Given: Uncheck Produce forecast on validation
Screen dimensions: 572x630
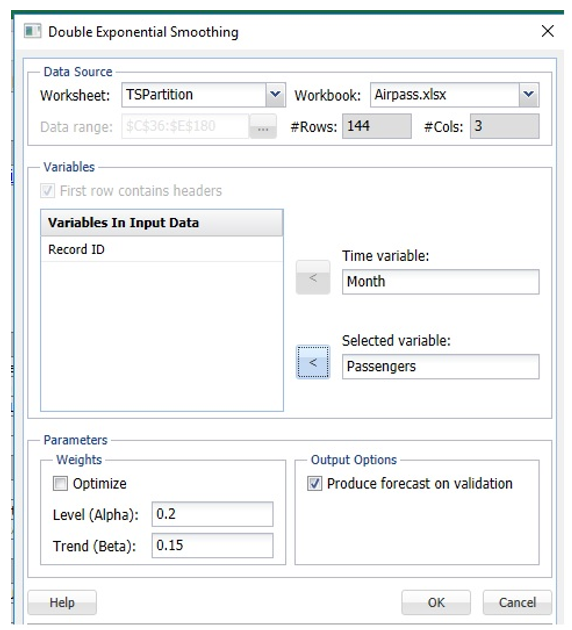Looking at the screenshot, I should [x=315, y=483].
